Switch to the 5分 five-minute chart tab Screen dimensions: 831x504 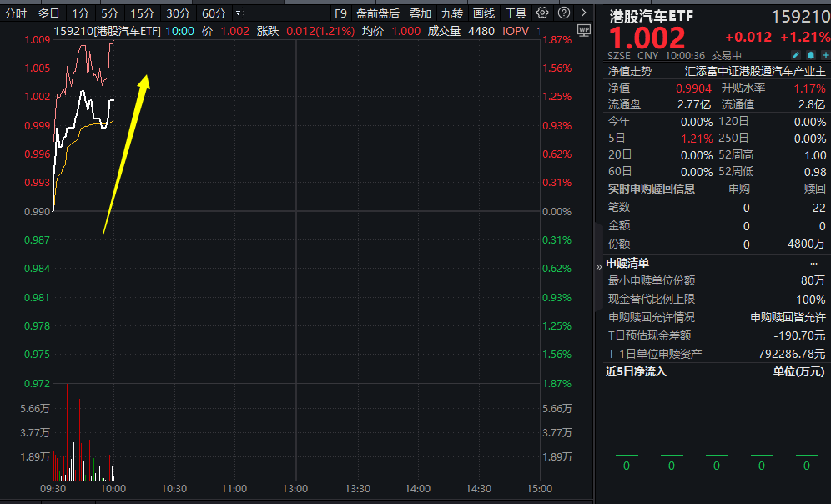pyautogui.click(x=109, y=13)
